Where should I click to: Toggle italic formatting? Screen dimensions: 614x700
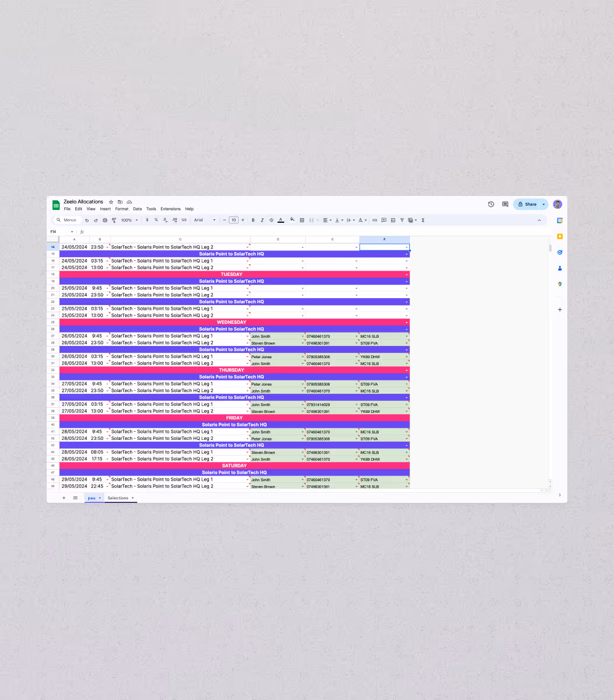click(262, 220)
